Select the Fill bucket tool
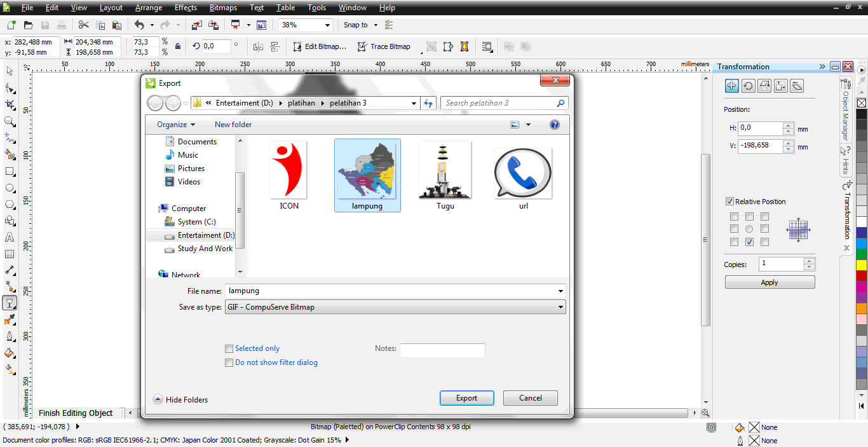 click(10, 353)
